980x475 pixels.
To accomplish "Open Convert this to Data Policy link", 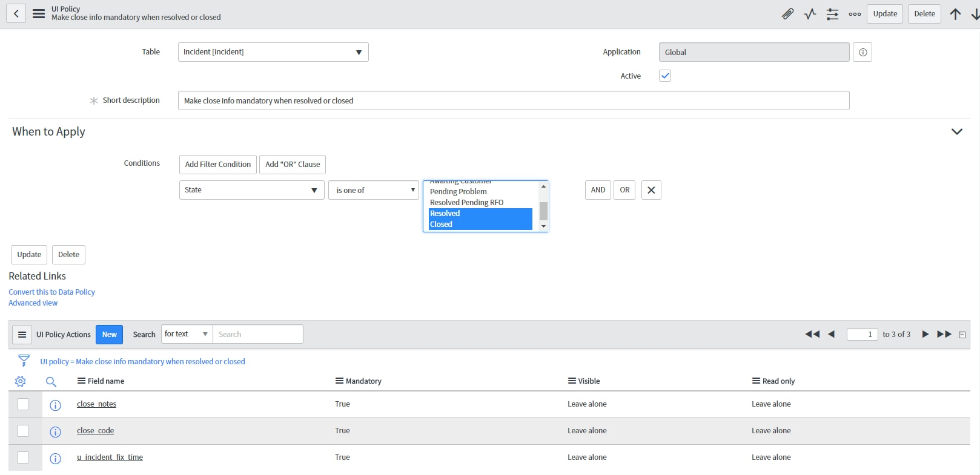I will (51, 292).
